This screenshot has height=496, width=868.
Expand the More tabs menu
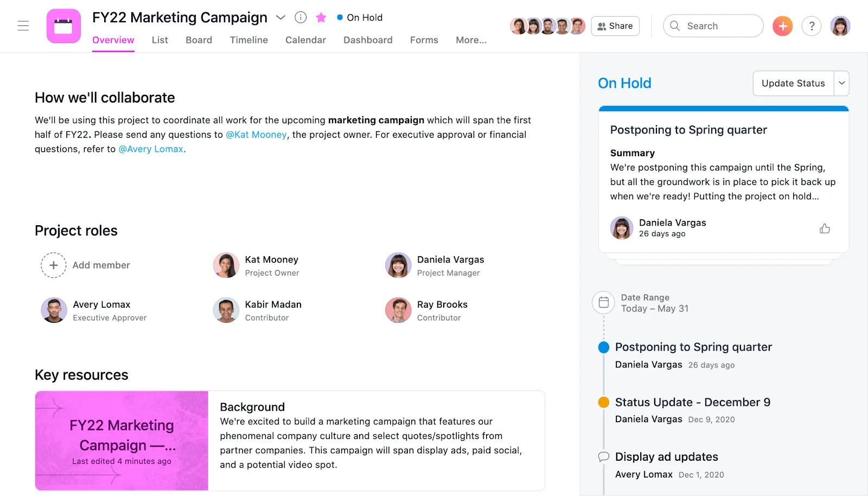click(x=470, y=40)
